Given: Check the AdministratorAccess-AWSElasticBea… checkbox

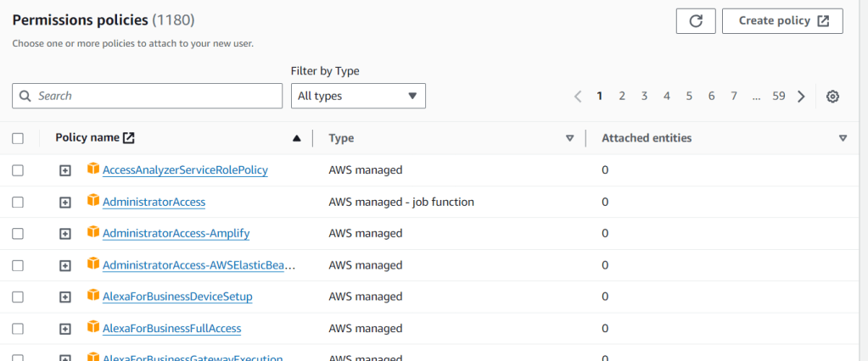Looking at the screenshot, I should [x=18, y=266].
